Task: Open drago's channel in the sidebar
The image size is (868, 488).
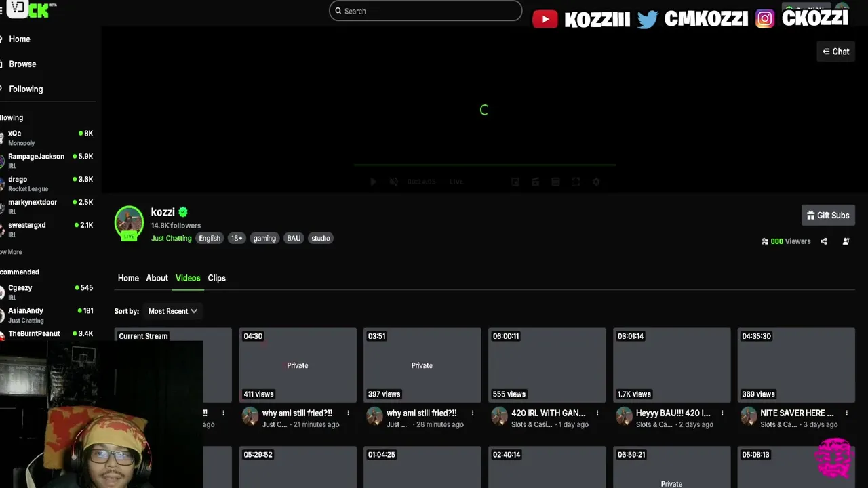Action: pyautogui.click(x=47, y=184)
